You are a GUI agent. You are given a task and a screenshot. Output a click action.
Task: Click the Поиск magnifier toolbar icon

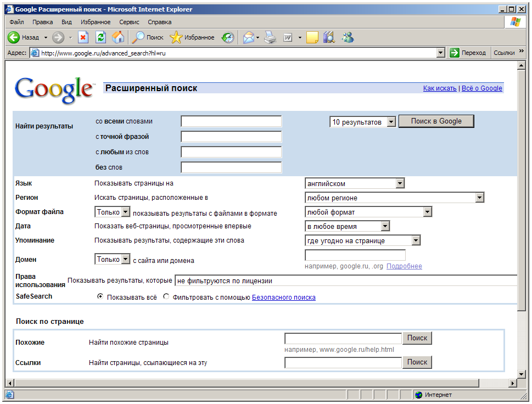138,37
